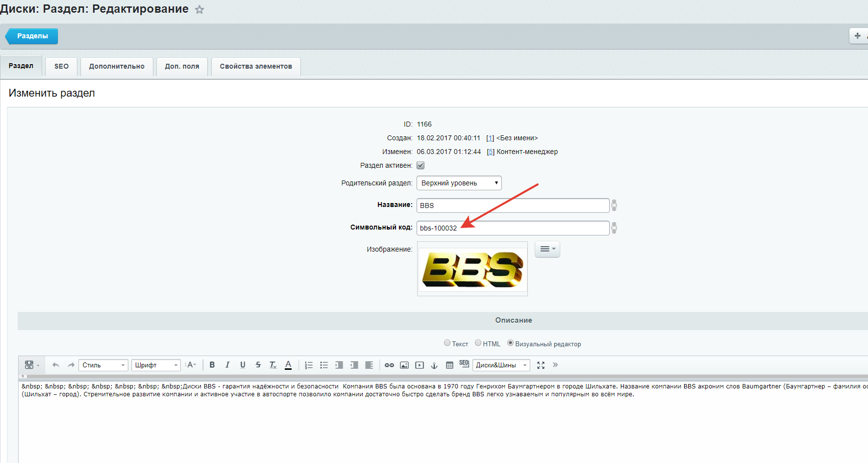Insert anchor in editor
868x463 pixels.
tap(434, 365)
